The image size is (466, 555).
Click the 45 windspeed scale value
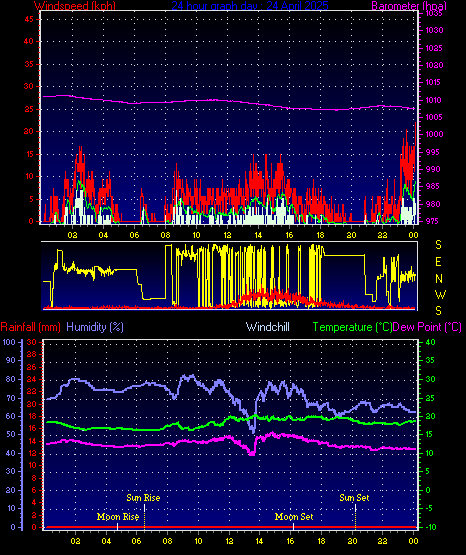pyautogui.click(x=29, y=19)
